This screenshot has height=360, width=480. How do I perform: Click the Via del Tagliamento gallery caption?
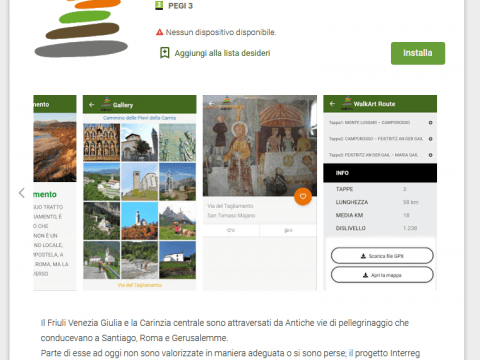pyautogui.click(x=139, y=285)
